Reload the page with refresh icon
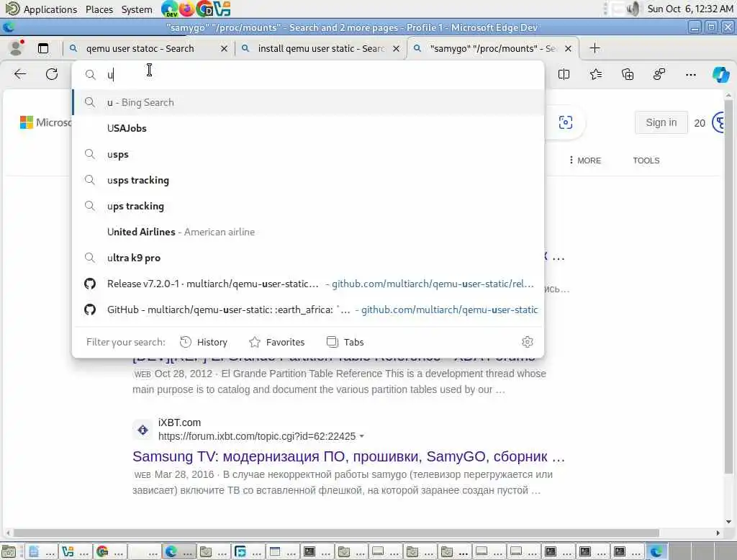 (52, 74)
